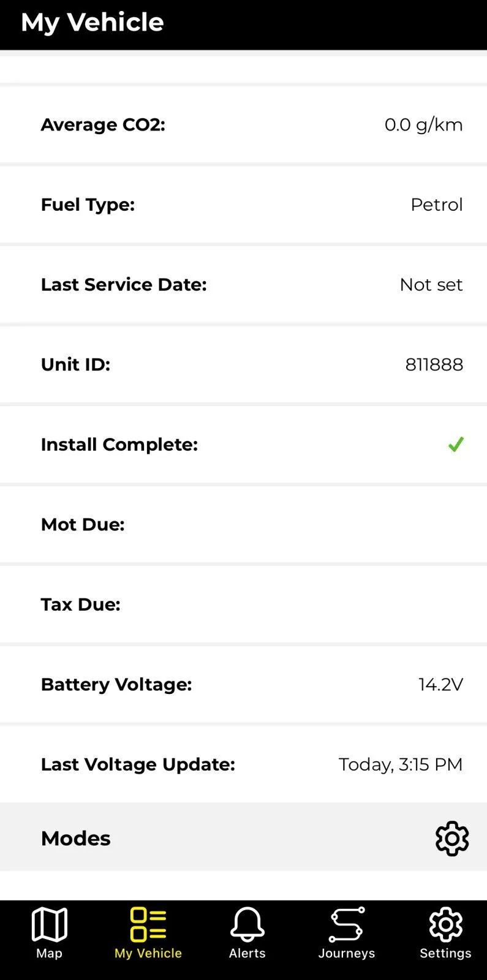Tap the Average CO2 value

(423, 125)
